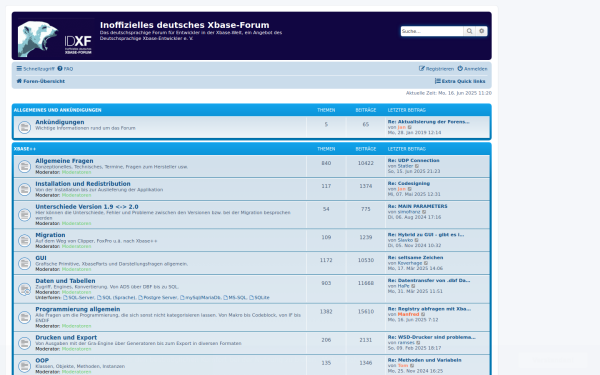The width and height of the screenshot is (600, 375).
Task: View latest post icon next to Manfred
Action: click(x=423, y=315)
